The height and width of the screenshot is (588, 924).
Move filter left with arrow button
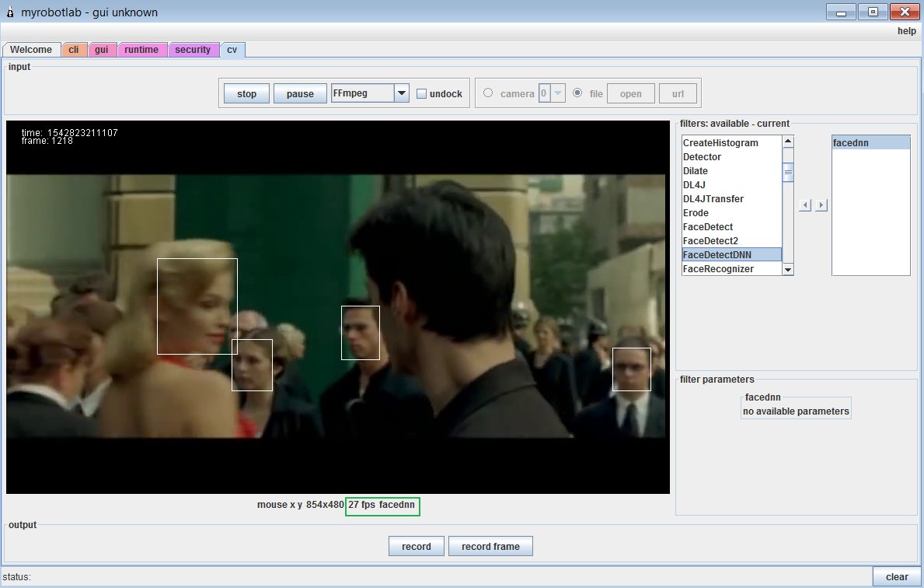(805, 205)
